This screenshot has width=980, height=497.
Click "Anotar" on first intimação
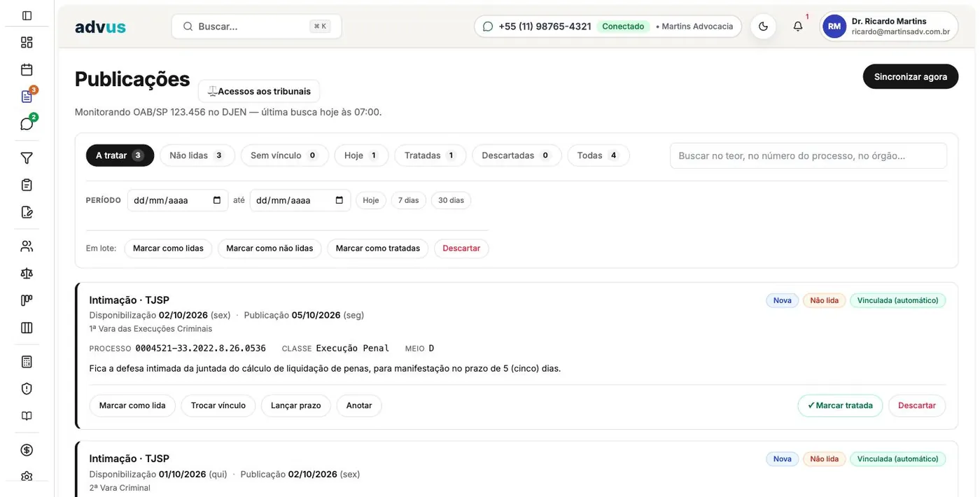tap(359, 405)
